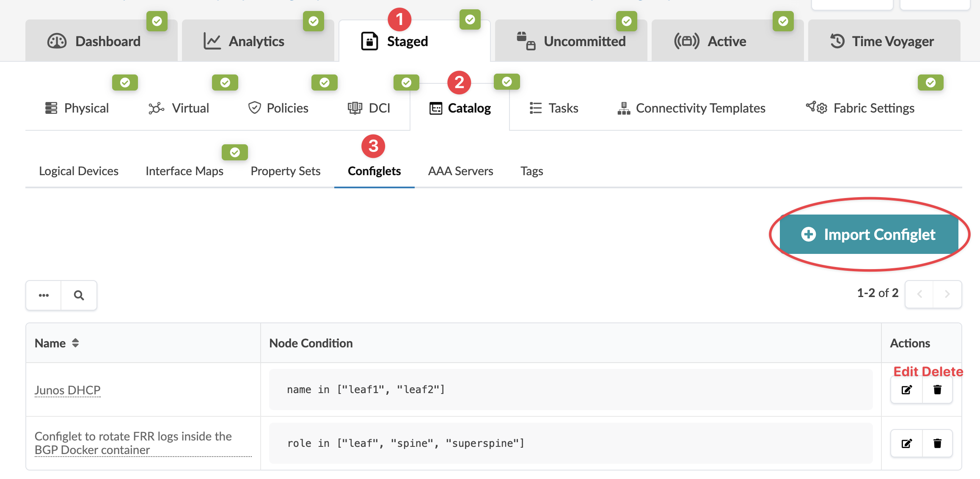Open the Property Sets sub-tab
The width and height of the screenshot is (980, 479).
(x=285, y=171)
